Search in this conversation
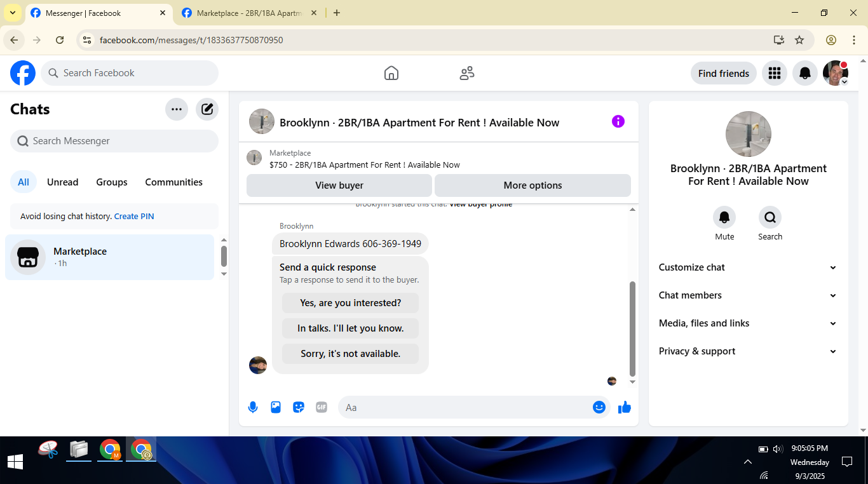The image size is (868, 484). click(770, 218)
